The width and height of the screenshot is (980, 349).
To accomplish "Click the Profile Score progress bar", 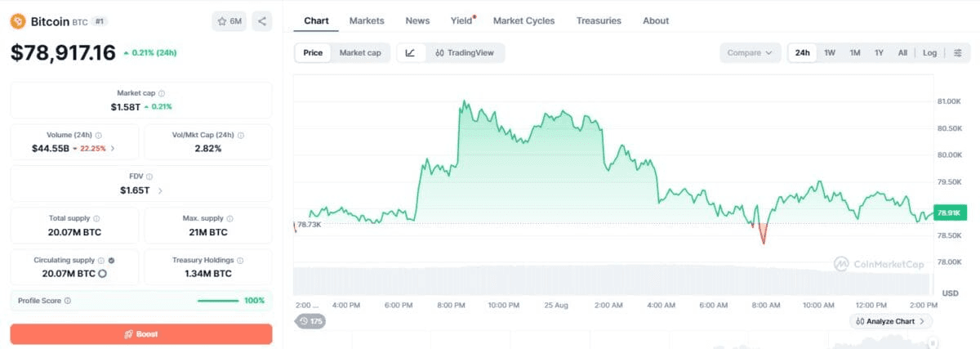I will point(218,301).
